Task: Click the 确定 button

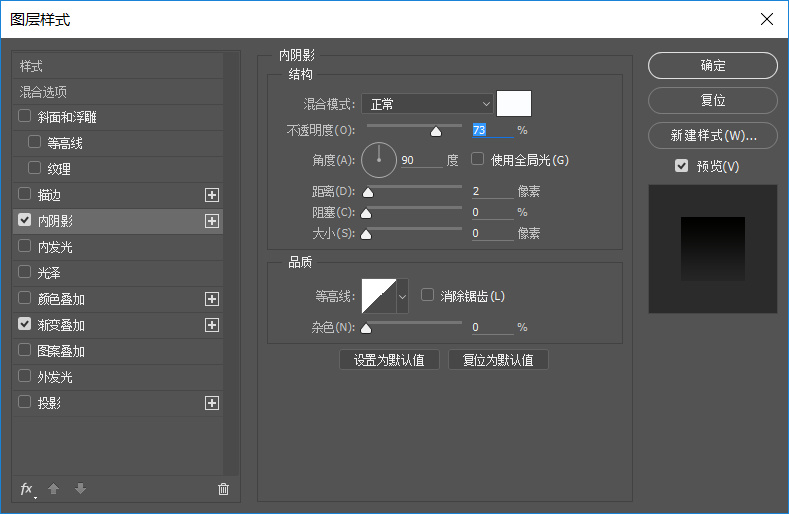Action: (712, 65)
